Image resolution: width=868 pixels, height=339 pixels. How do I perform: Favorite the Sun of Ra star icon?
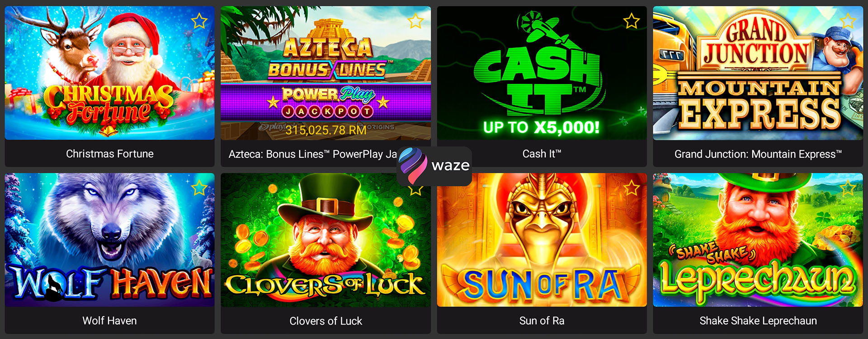coord(632,188)
